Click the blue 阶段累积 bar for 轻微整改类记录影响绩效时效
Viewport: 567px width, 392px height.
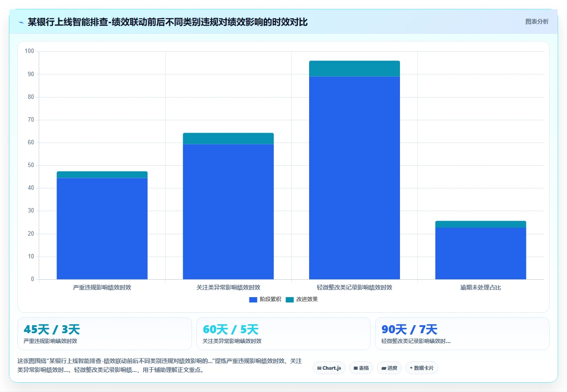pyautogui.click(x=354, y=178)
